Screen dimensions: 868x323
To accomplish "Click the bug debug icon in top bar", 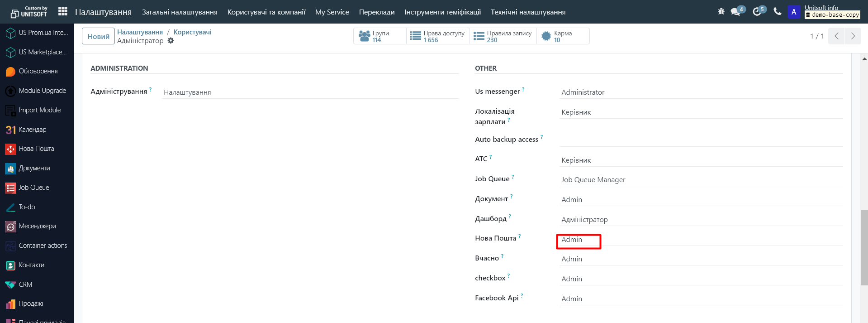I will 721,11.
